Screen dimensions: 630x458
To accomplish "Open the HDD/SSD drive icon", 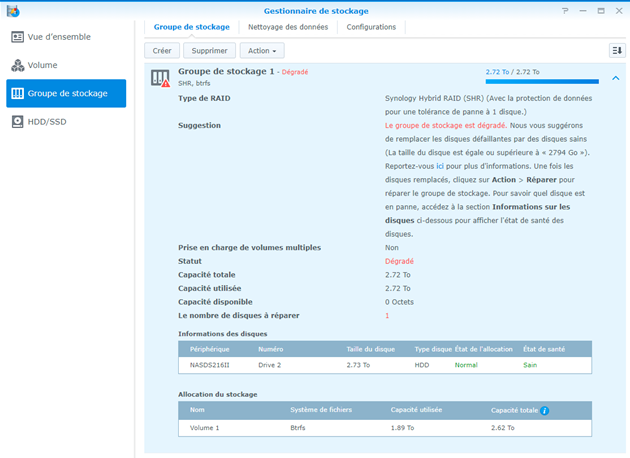I will (x=17, y=121).
